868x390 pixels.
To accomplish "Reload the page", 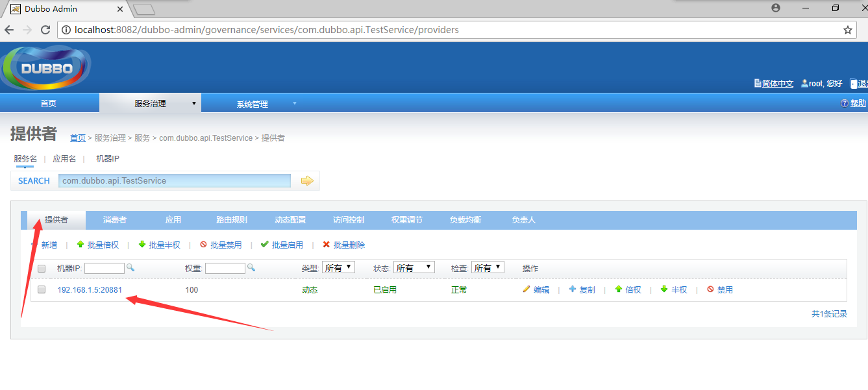I will [x=45, y=30].
